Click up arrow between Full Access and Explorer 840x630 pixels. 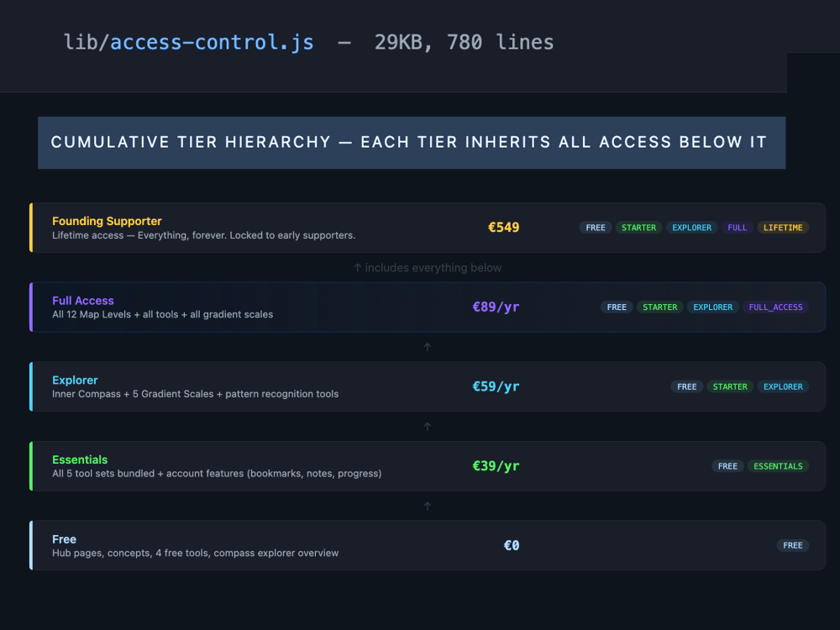click(428, 347)
